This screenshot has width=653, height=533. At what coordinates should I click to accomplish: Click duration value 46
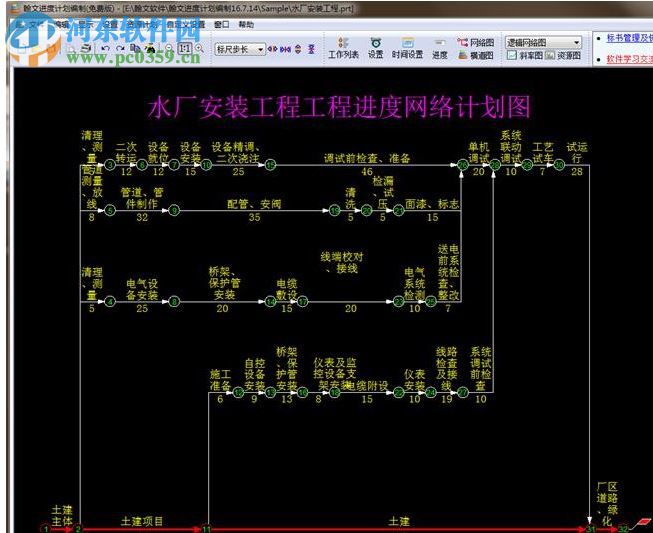[367, 172]
